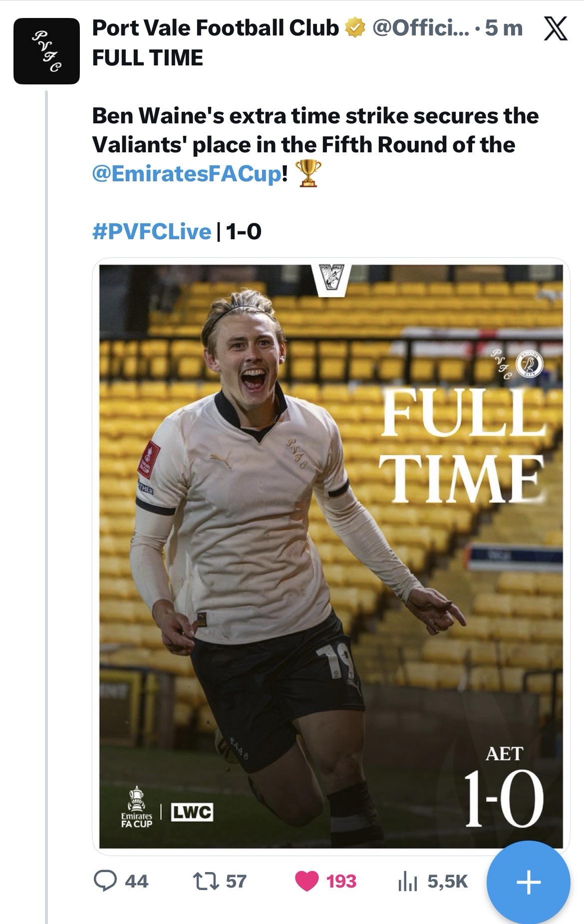This screenshot has height=924, width=584.
Task: Open the Port Vale profile avatar
Action: tap(46, 51)
